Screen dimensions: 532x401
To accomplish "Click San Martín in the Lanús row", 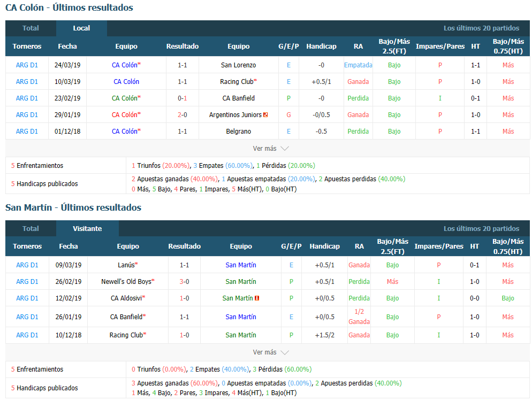I will click(x=241, y=265).
